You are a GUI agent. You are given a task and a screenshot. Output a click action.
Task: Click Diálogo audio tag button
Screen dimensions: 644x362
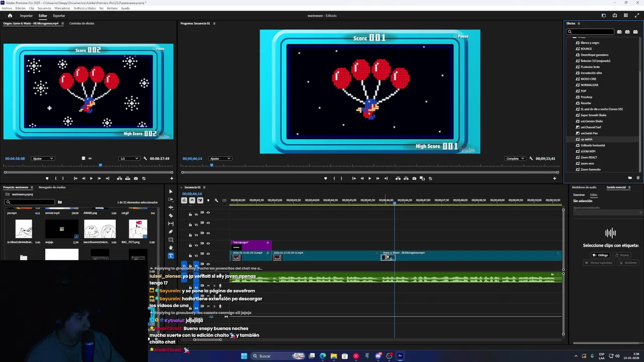[x=600, y=255]
